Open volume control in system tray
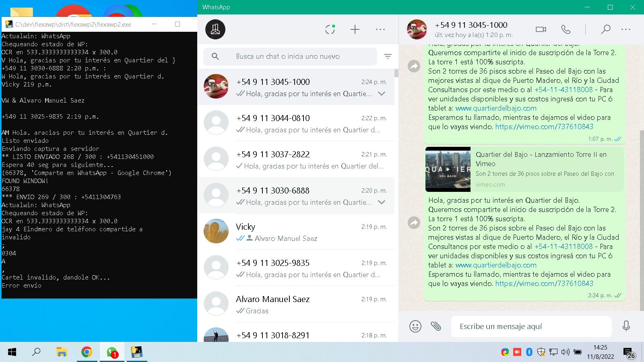 click(565, 352)
